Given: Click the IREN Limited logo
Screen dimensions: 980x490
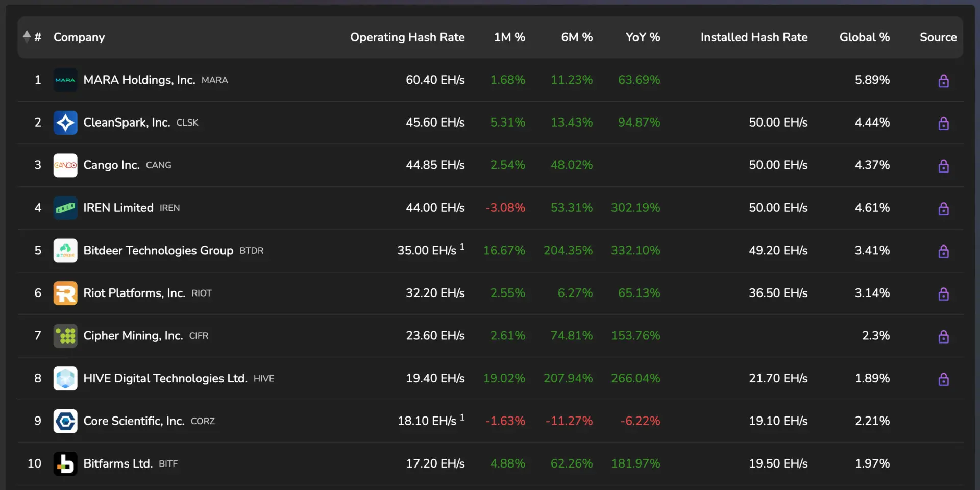Looking at the screenshot, I should pyautogui.click(x=65, y=208).
